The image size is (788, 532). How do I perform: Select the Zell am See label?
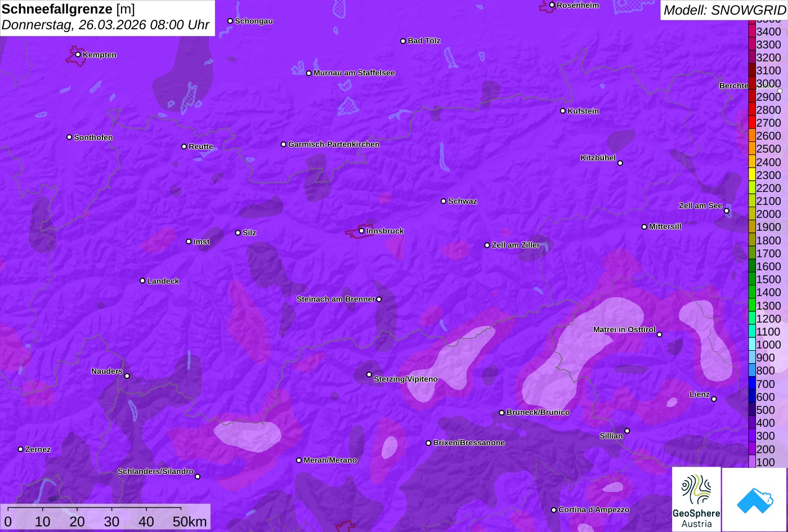click(x=700, y=205)
